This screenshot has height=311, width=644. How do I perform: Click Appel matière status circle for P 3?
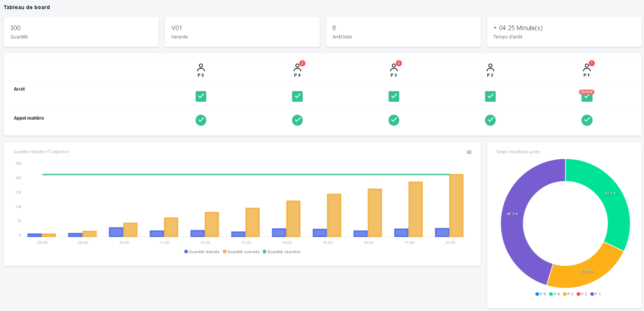pos(394,120)
